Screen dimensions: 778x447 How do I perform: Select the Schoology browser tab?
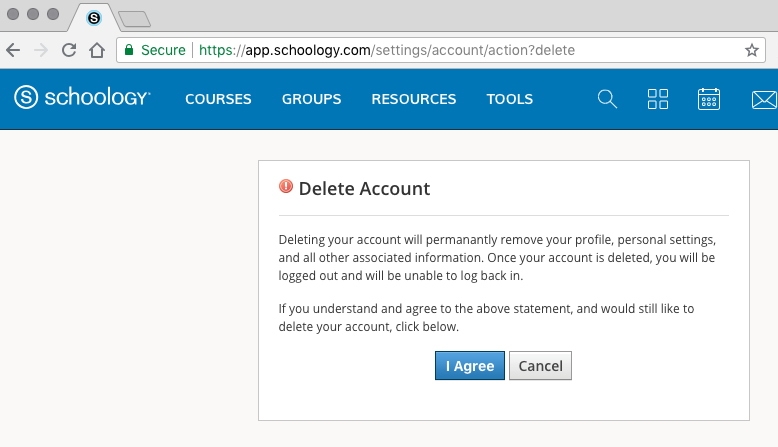point(93,18)
